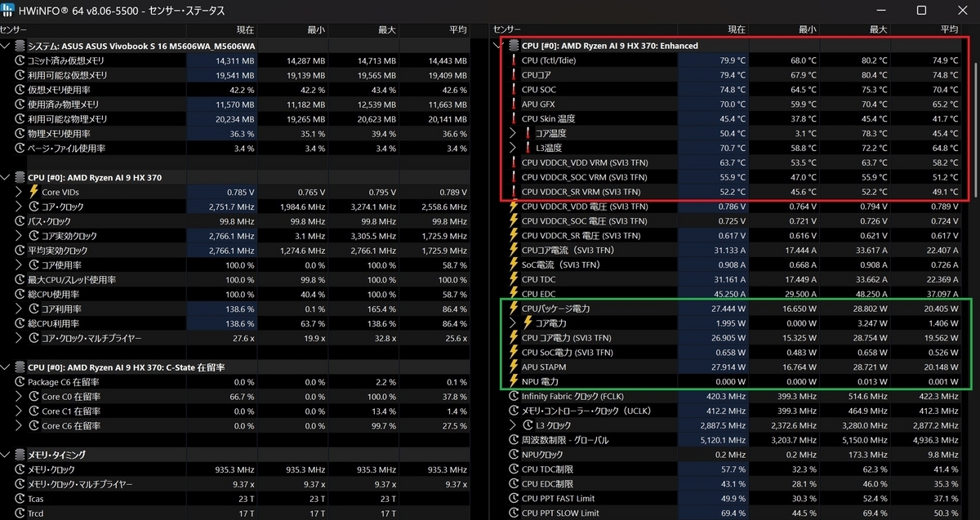This screenshot has height=520, width=980.
Task: Click the clock icon for CPU PPT FAST Limit
Action: (x=514, y=499)
